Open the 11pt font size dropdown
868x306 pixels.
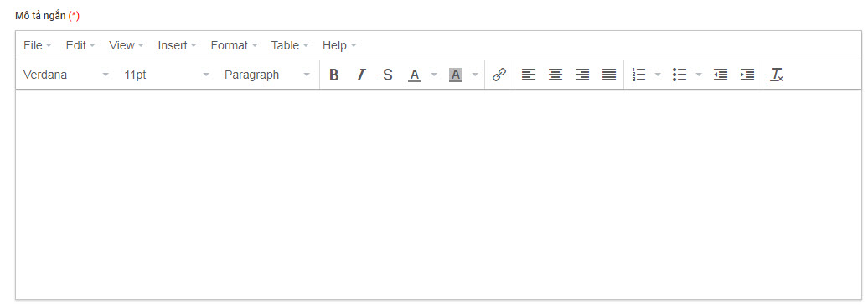[x=168, y=75]
